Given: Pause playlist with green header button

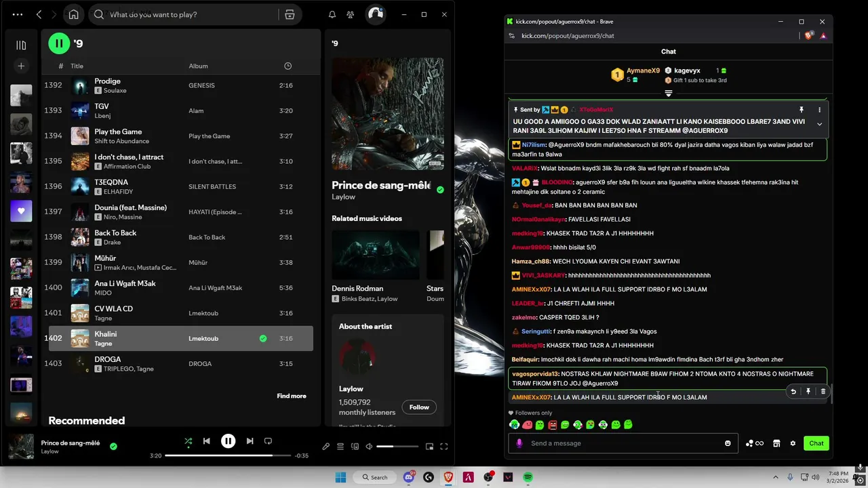Looking at the screenshot, I should point(59,43).
